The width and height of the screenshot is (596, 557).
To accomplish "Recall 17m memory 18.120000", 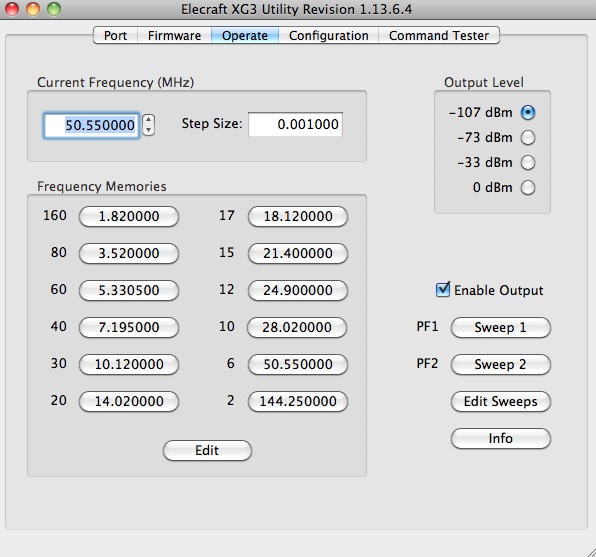I will 298,216.
